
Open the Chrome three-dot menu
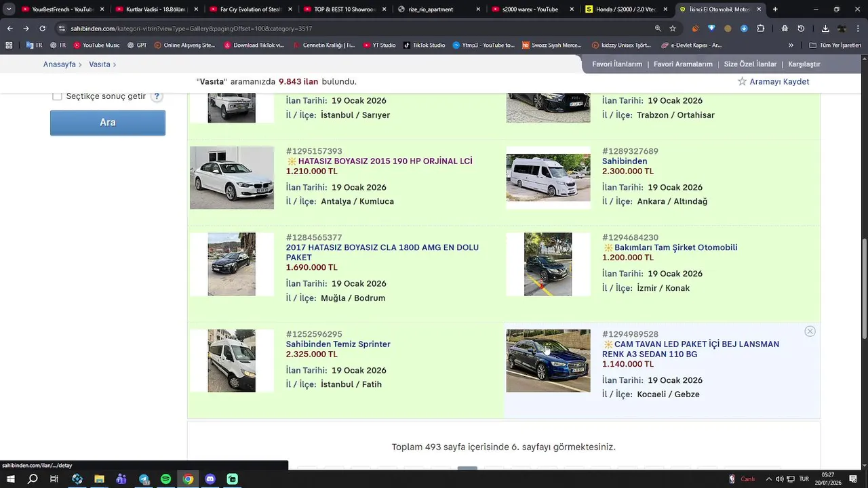[858, 28]
